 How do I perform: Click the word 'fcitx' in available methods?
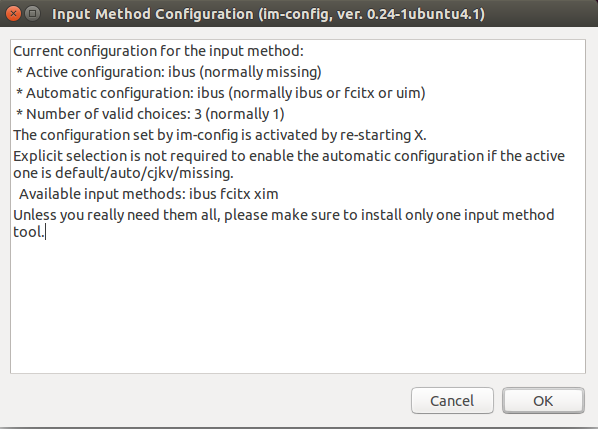coord(235,194)
